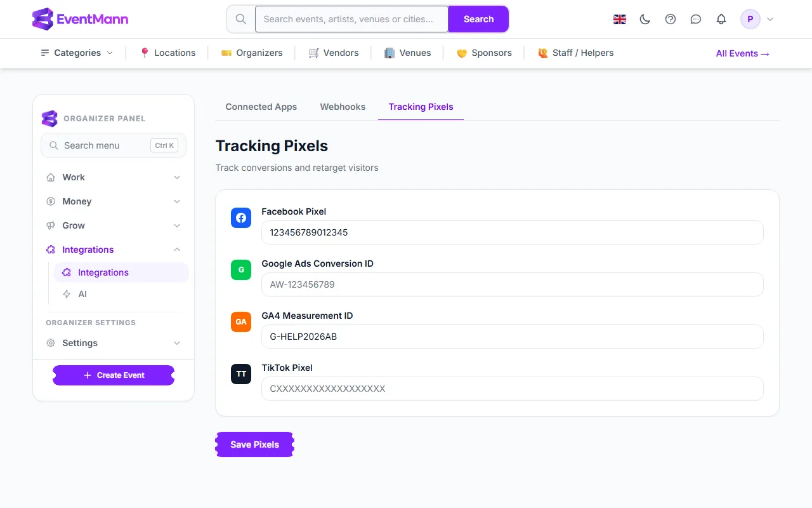Viewport: 812px width, 508px height.
Task: Focus the events search input field
Action: point(351,19)
